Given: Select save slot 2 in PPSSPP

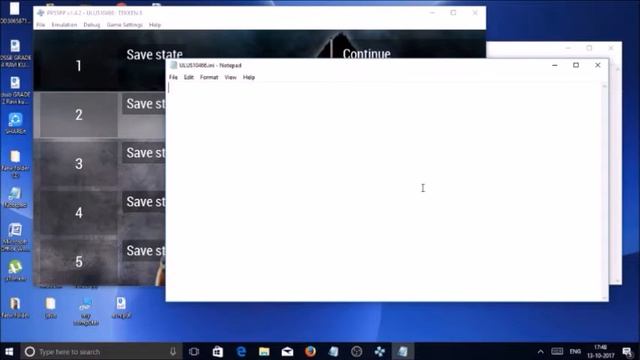Looking at the screenshot, I should 78,115.
